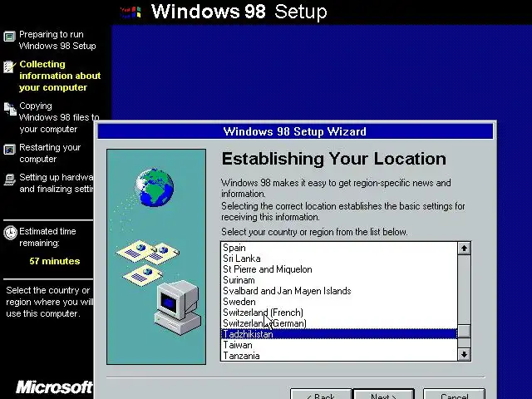The image size is (532, 399).
Task: Click the Restarting your computer step icon
Action: (9, 150)
